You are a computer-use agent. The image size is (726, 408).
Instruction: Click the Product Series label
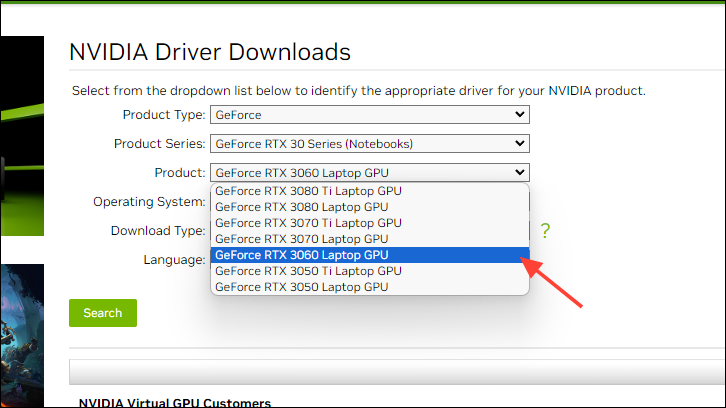pyautogui.click(x=159, y=144)
